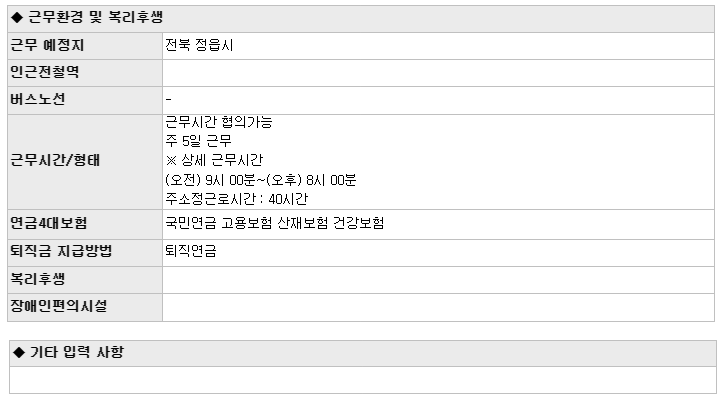Select the 근무시간/형태 label cell
Image resolution: width=723 pixels, height=402 pixels.
coord(85,162)
